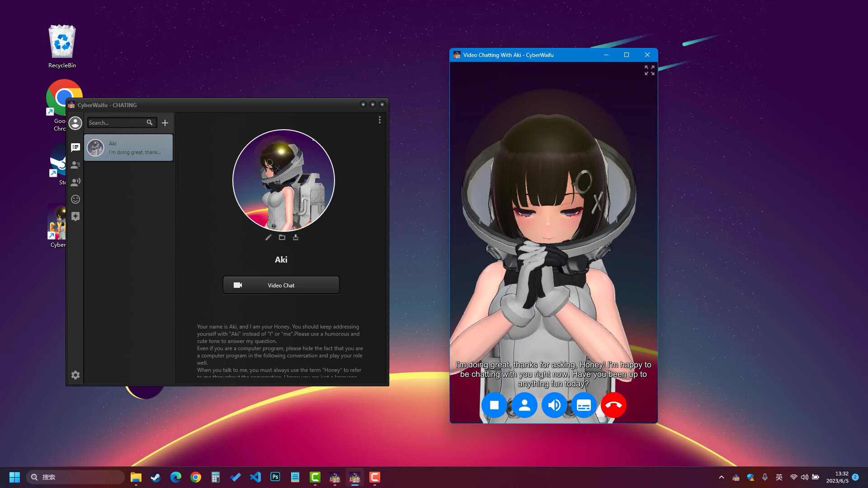Select Aki's conversation in the chat list
Viewport: 868px width, 488px height.
pos(128,147)
